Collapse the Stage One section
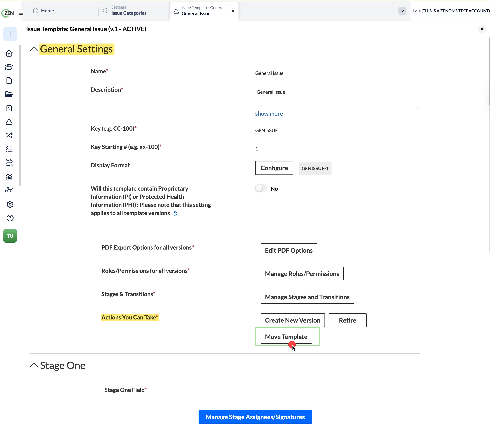 coord(34,365)
